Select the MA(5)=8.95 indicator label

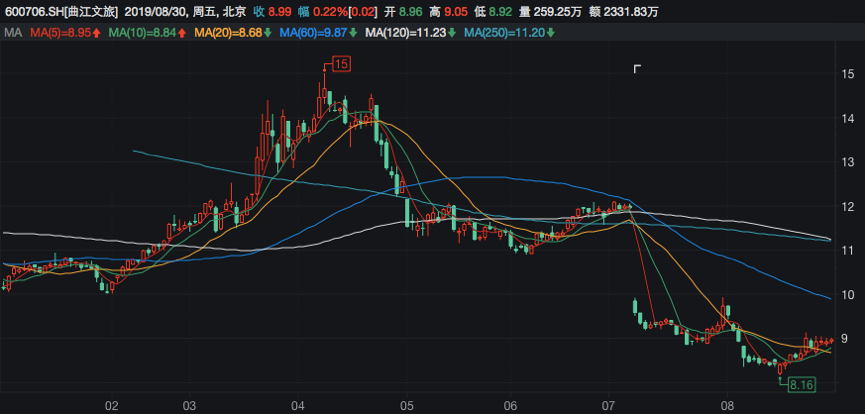coord(60,34)
